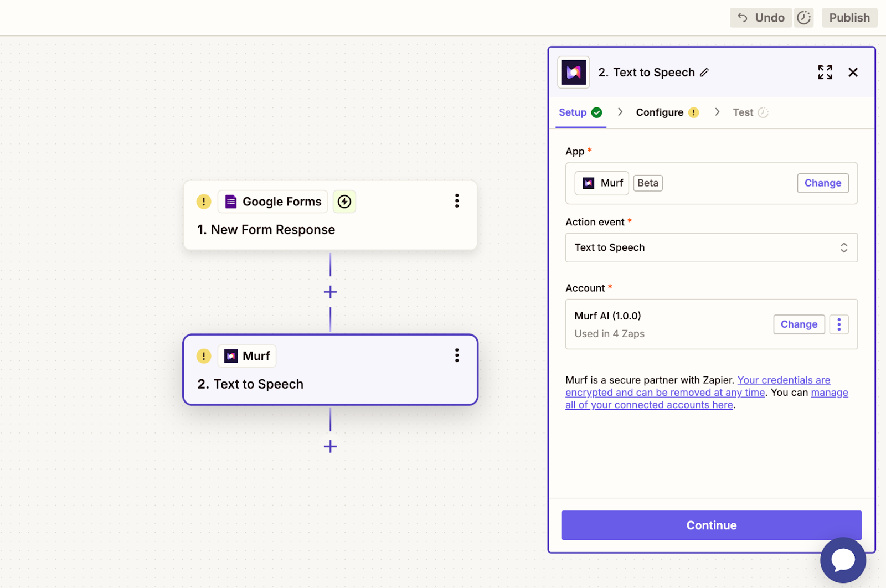Change the connected Murf AI account
Viewport: 886px width, 588px height.
point(799,324)
